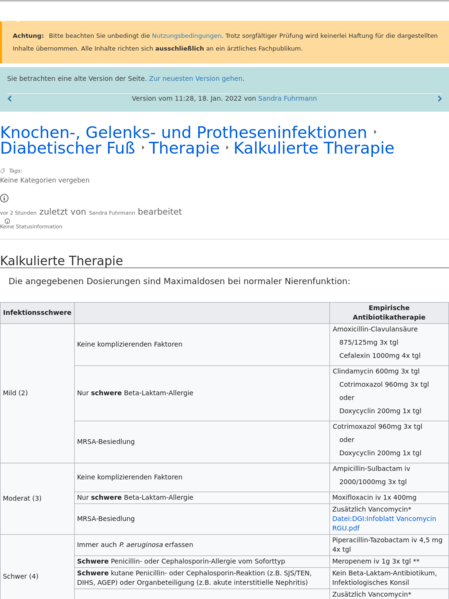Viewport: 449px width, 599px height.
Task: Click the 'vor 2 Stunden' timestamp
Action: point(18,213)
